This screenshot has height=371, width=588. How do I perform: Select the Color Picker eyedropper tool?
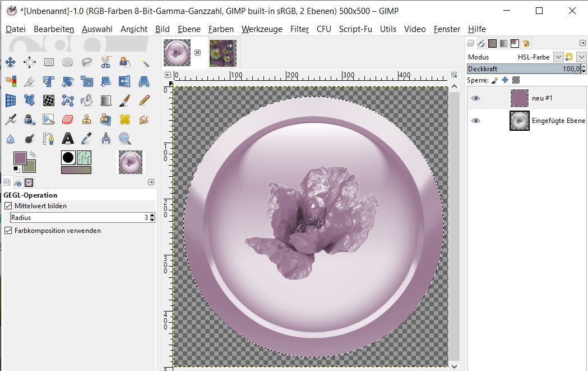tap(86, 138)
